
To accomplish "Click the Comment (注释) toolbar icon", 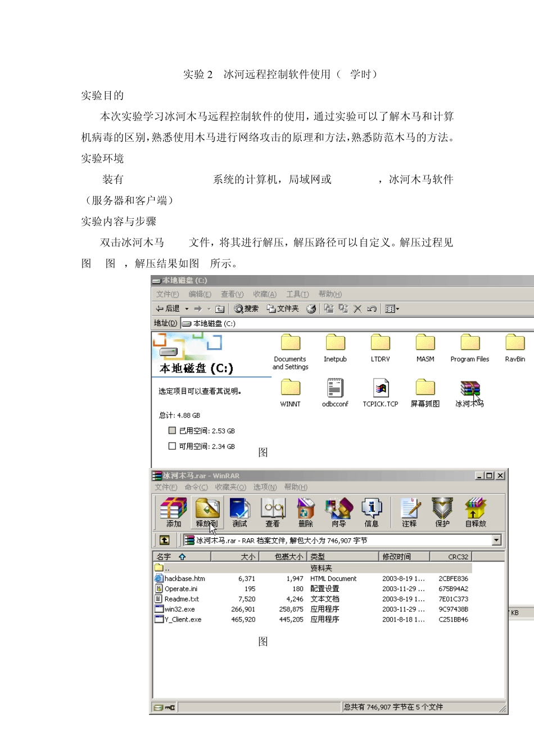I will pyautogui.click(x=409, y=512).
